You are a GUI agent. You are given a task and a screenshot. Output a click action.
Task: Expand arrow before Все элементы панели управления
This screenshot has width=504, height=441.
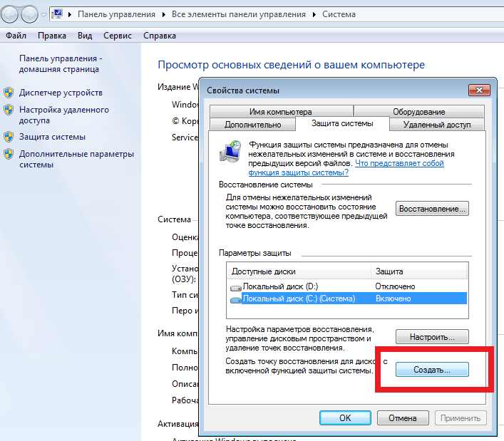[x=164, y=14]
